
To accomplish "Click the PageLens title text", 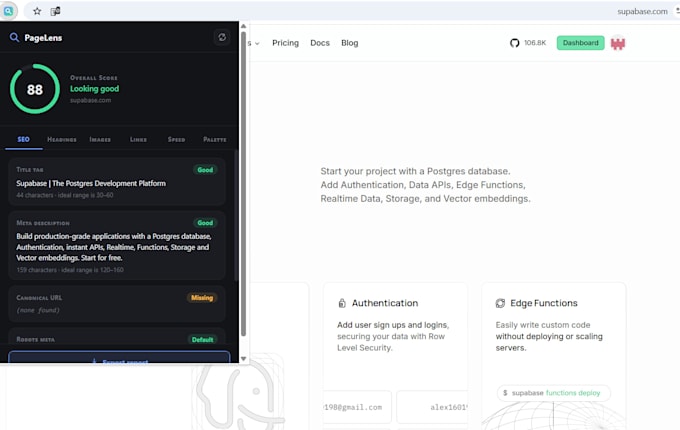I will 43,38.
